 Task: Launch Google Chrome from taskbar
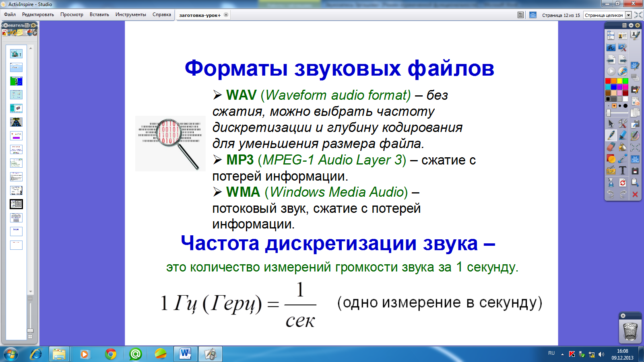tap(111, 354)
